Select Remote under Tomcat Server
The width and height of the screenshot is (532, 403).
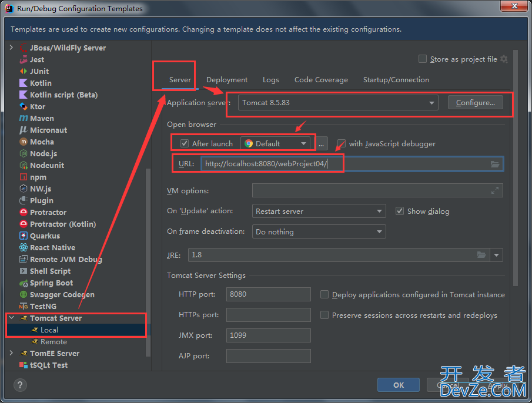click(x=53, y=342)
